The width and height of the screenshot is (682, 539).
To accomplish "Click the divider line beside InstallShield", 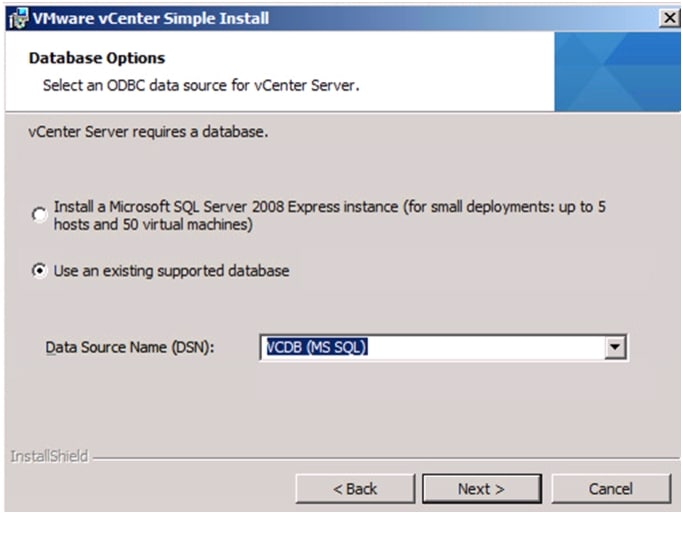I will tap(380, 458).
